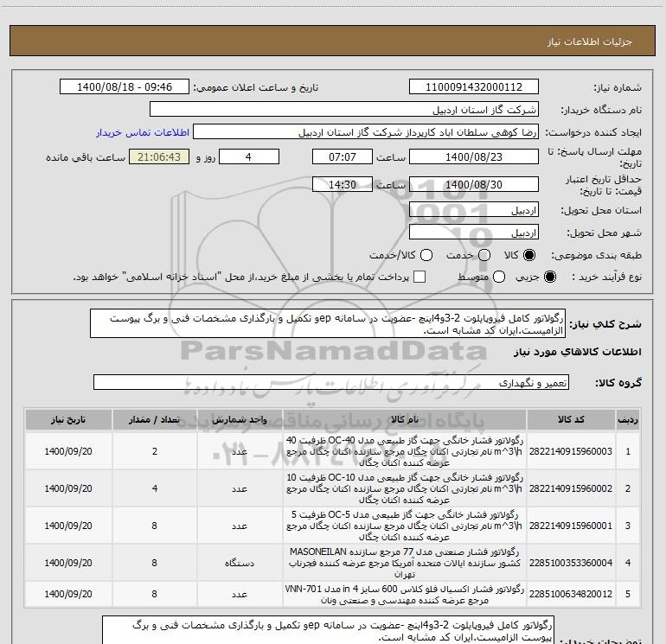Click the announcement date field 1400/08/18 - 09:46
The height and width of the screenshot is (644, 666).
[x=125, y=87]
